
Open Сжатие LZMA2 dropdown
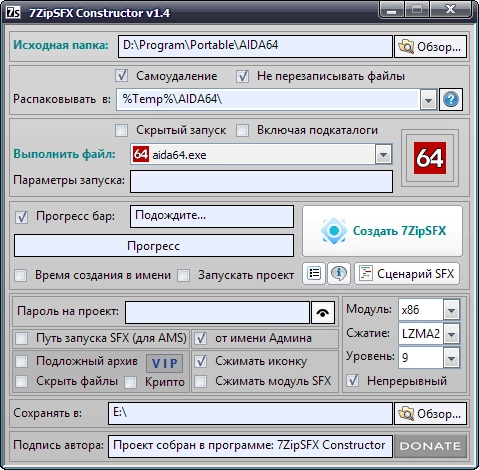point(451,333)
